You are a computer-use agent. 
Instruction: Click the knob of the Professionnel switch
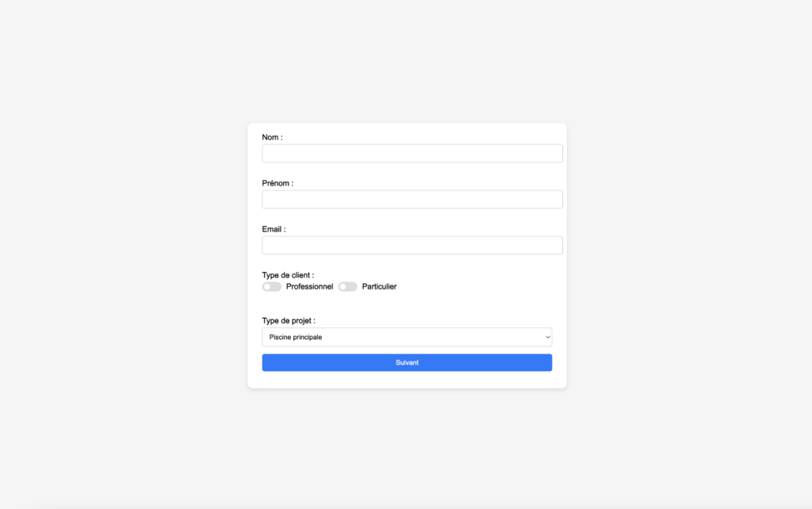(x=266, y=287)
